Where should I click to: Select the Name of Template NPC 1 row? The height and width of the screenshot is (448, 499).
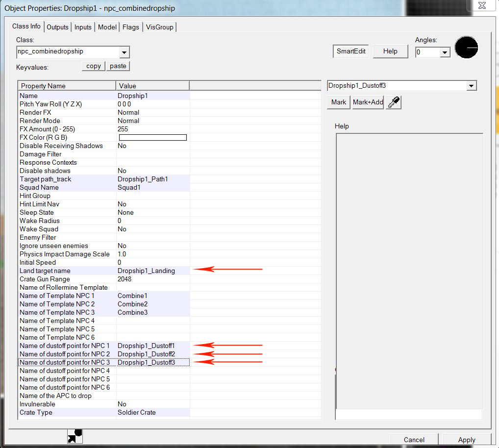tap(104, 296)
